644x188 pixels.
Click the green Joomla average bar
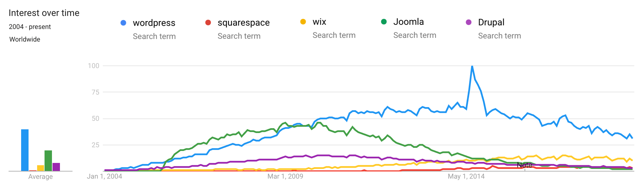pyautogui.click(x=48, y=161)
